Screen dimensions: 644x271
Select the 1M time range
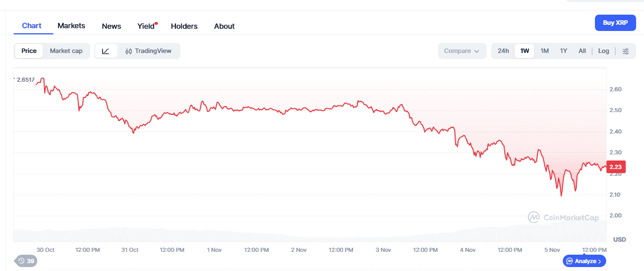(x=544, y=51)
